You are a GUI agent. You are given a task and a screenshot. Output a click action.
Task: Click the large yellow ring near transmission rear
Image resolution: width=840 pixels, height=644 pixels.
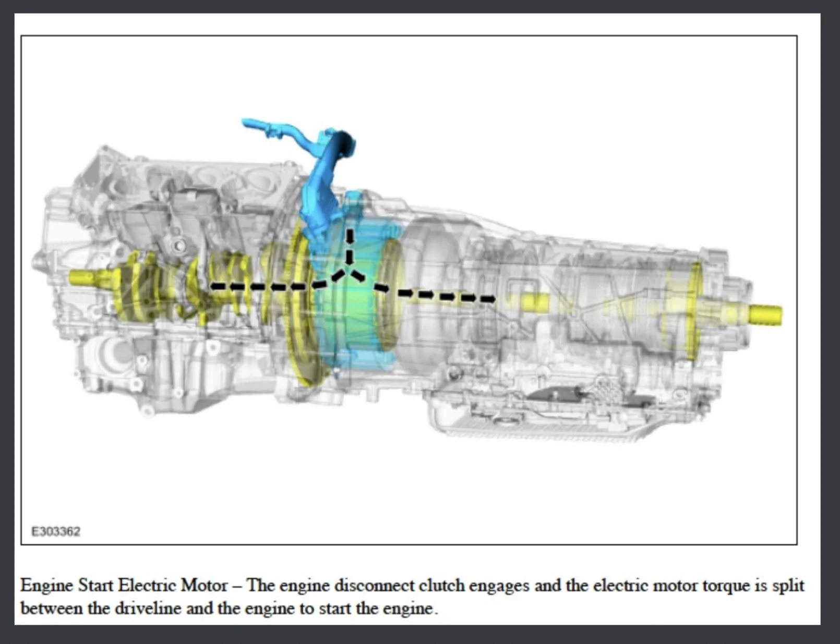(x=692, y=312)
